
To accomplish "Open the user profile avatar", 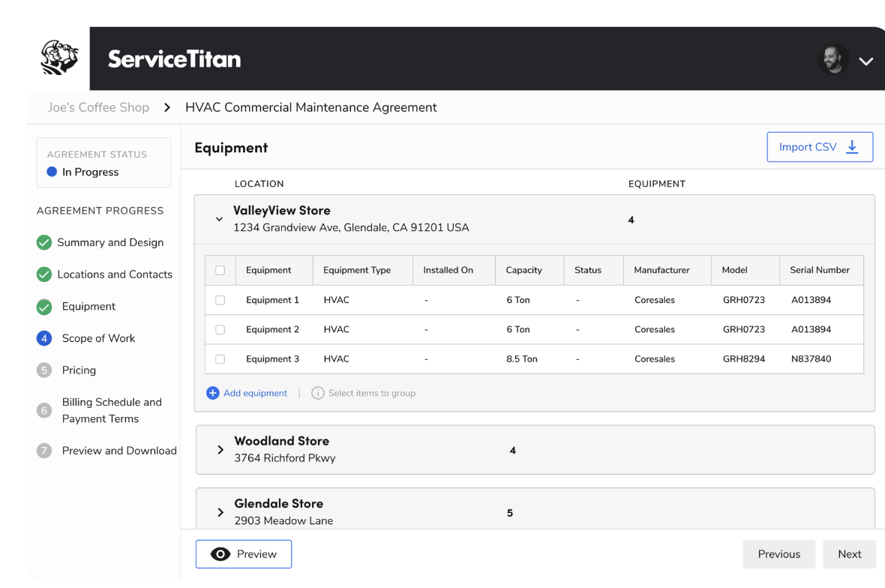I will coord(832,59).
